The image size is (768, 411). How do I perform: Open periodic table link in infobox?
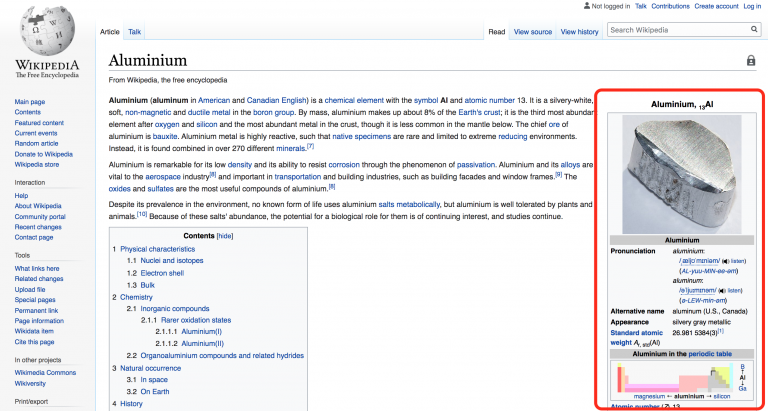(x=710, y=354)
